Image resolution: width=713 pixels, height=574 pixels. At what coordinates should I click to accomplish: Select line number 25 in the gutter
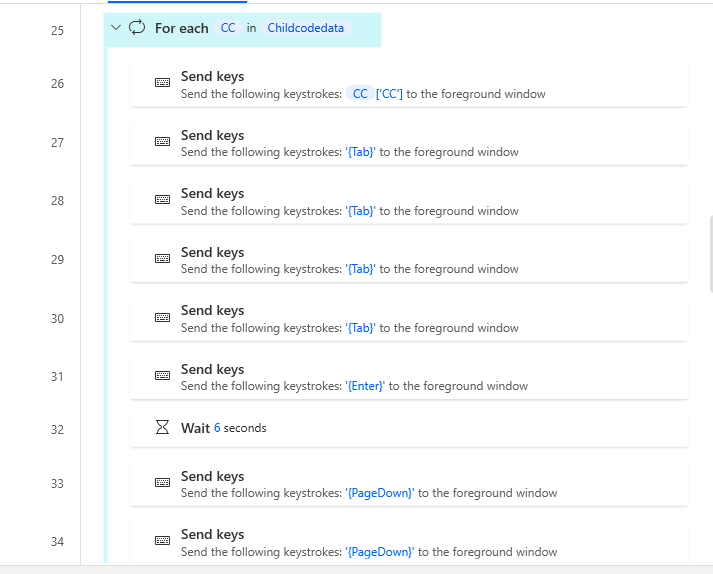click(x=57, y=31)
